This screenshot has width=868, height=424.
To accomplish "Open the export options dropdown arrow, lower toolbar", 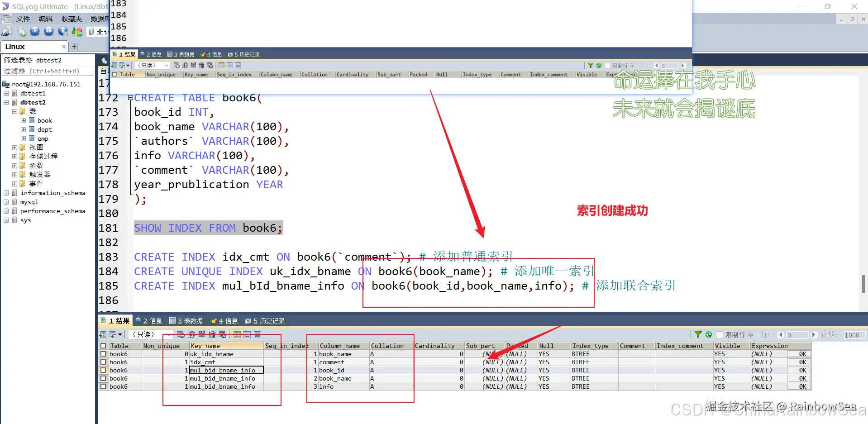I will pos(120,335).
